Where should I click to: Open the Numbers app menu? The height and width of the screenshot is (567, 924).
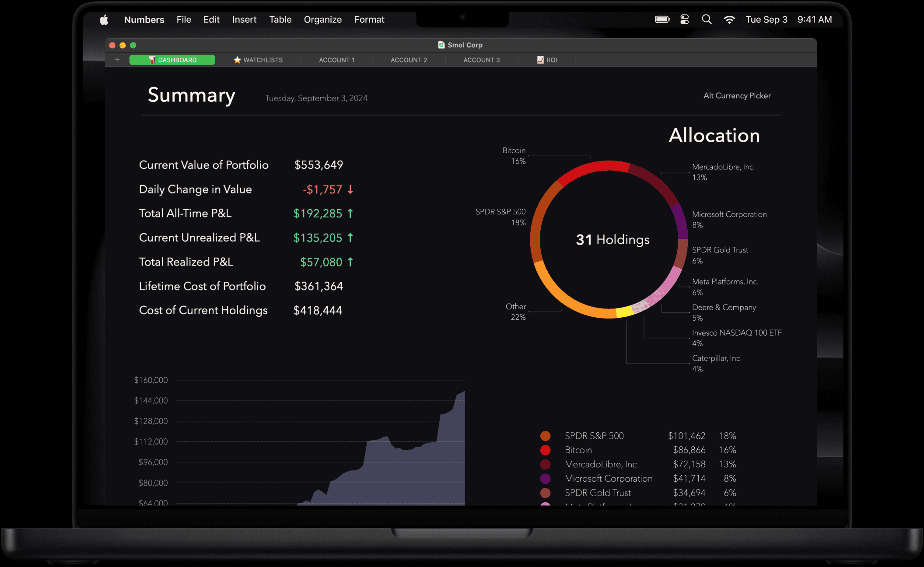coord(144,20)
